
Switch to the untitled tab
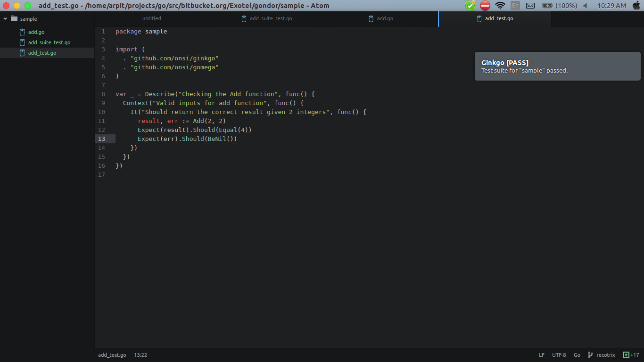click(152, 19)
